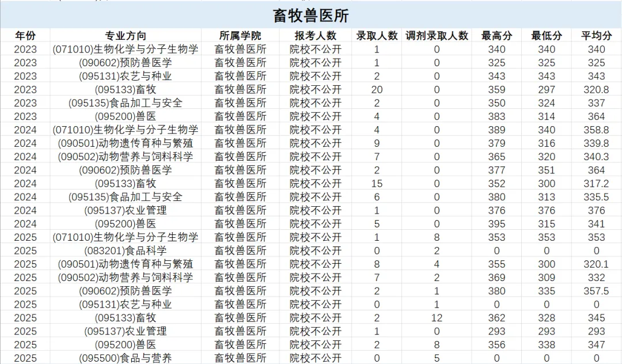Viewport: 622px width, 364px height.
Task: Select lowest score 328 cell
Action: tap(547, 318)
